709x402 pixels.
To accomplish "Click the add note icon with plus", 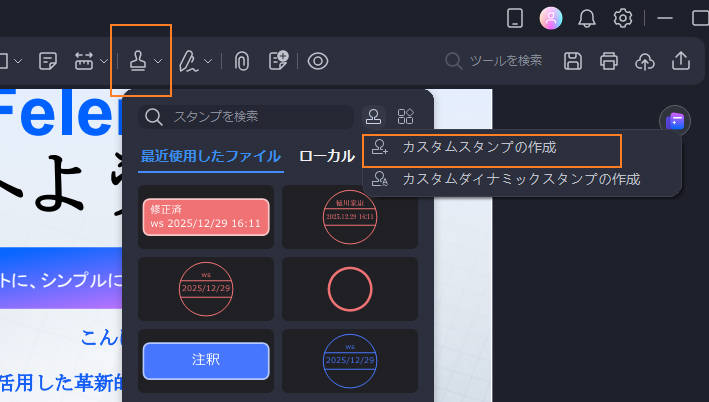I will (278, 61).
